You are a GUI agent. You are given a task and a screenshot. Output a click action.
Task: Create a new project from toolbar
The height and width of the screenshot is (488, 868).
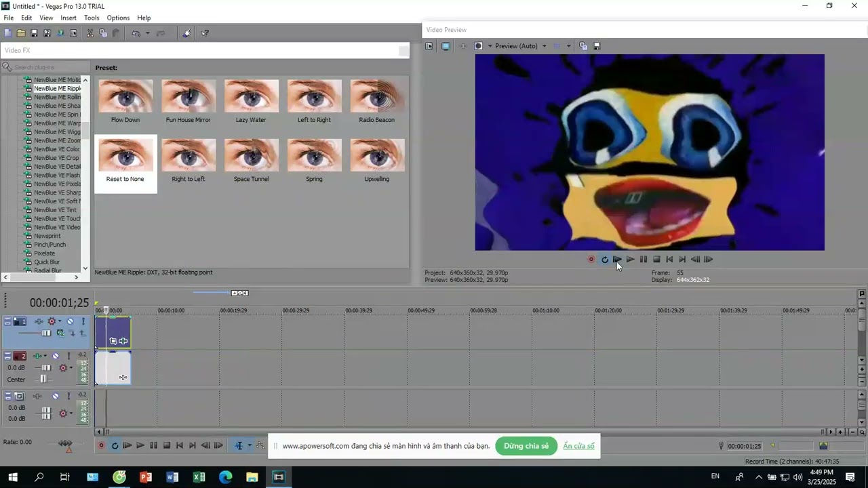coord(7,33)
